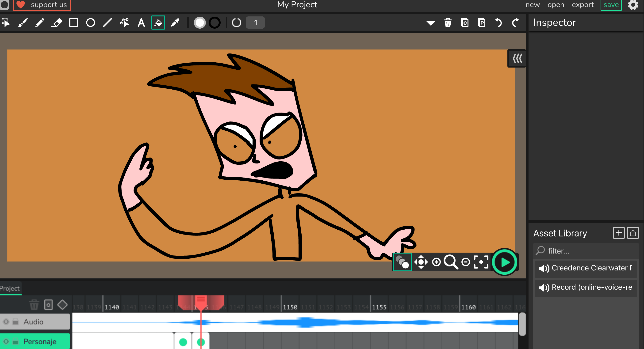Viewport: 644px width, 349px height.
Task: Toggle onion skinning button
Action: coord(402,262)
